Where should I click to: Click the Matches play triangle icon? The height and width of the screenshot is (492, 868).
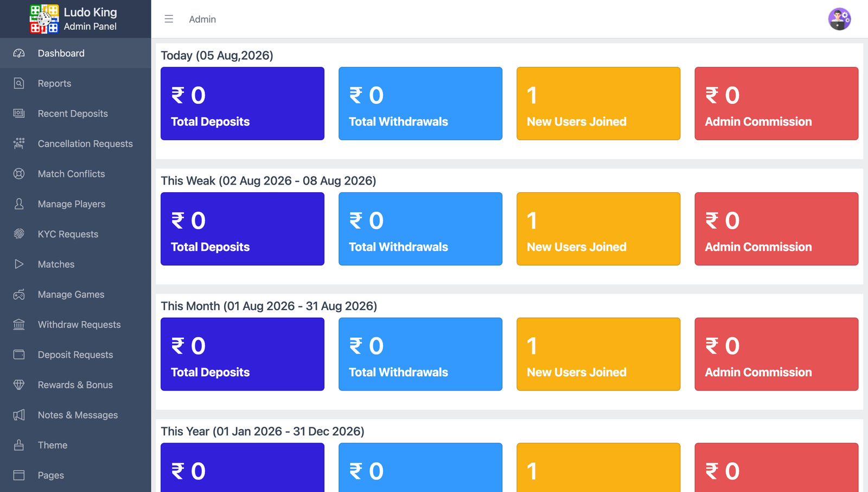pyautogui.click(x=19, y=264)
